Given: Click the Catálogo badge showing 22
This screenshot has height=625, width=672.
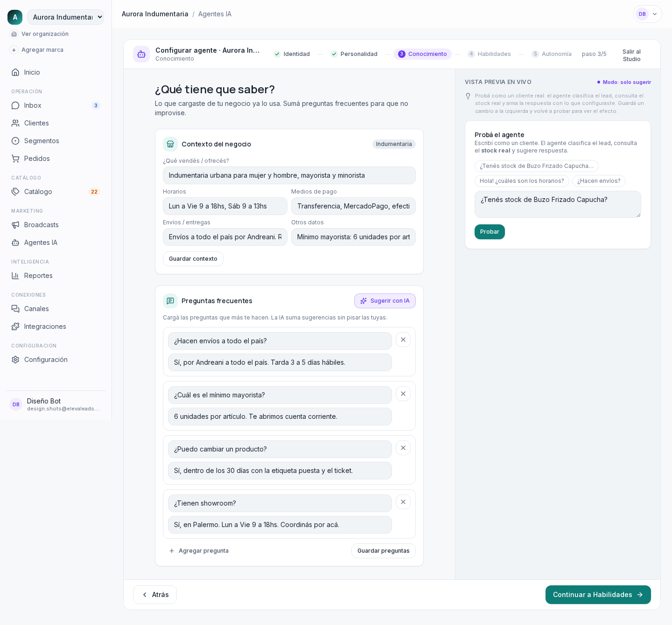Looking at the screenshot, I should pos(94,192).
